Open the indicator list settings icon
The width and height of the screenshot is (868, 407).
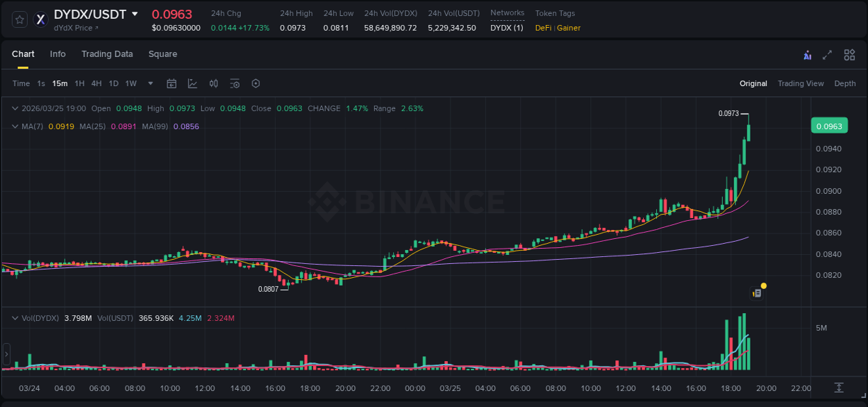click(x=235, y=83)
